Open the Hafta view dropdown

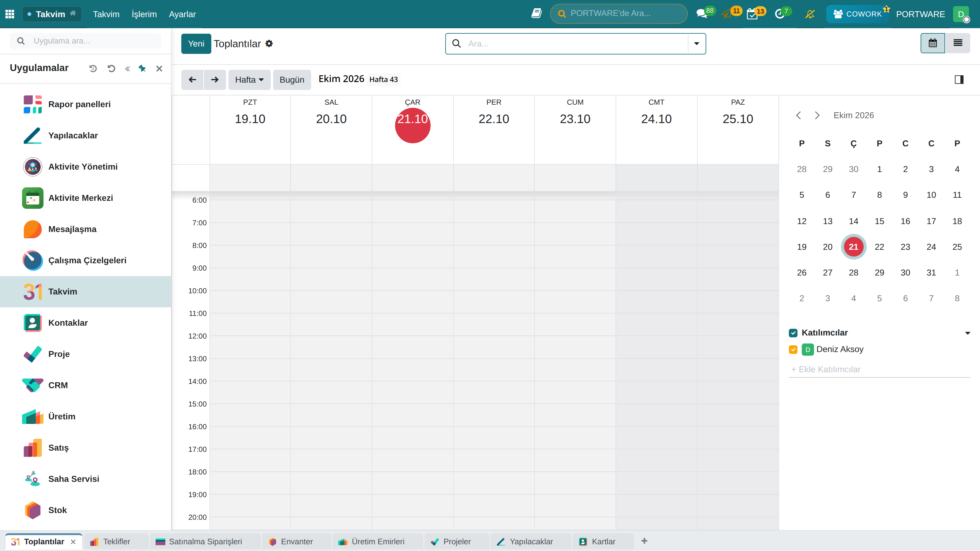(x=249, y=80)
